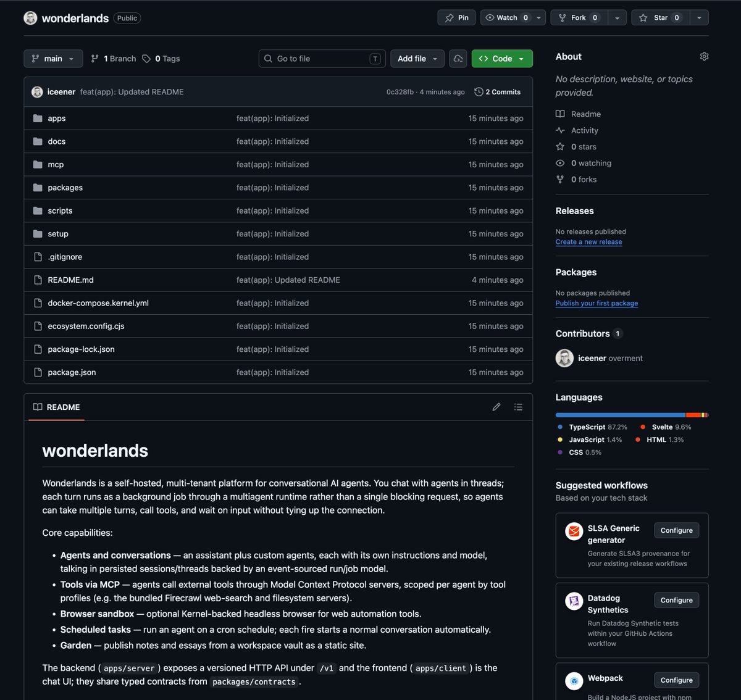Open the setup folder
Viewport: 741px width, 700px height.
point(58,234)
